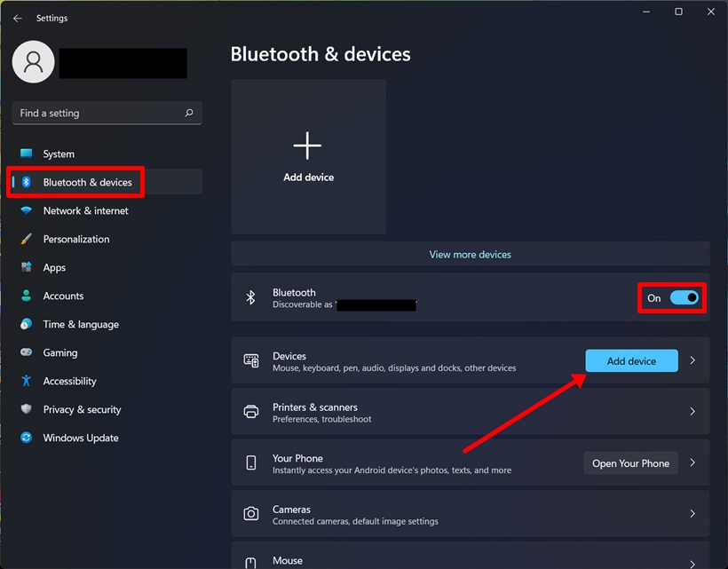
Task: Click the Your Phone handset icon
Action: tap(251, 462)
